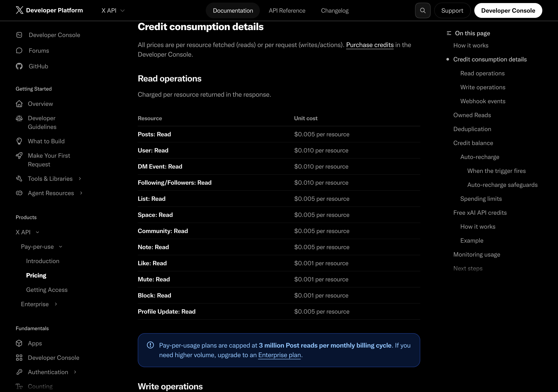Open Introduction sidebar page

[43, 261]
